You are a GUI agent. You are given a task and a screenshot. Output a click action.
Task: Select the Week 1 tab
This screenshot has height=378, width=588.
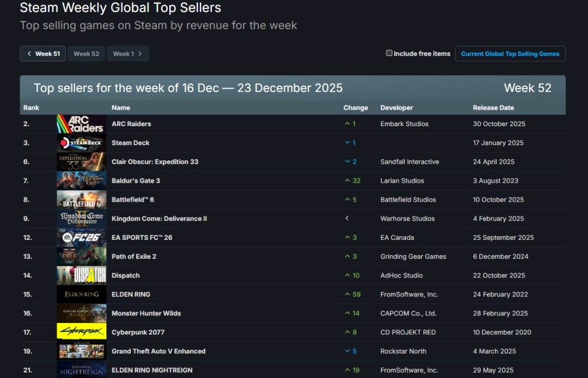(x=124, y=53)
